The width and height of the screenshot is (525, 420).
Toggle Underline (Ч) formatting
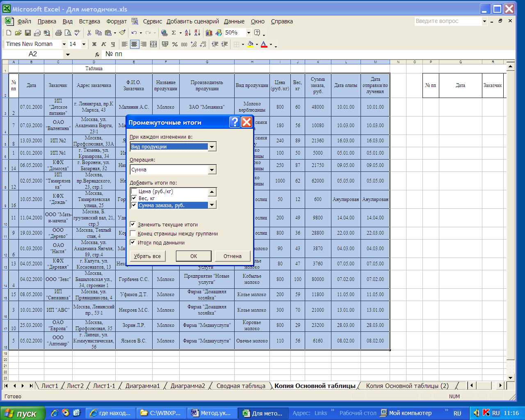tap(113, 44)
